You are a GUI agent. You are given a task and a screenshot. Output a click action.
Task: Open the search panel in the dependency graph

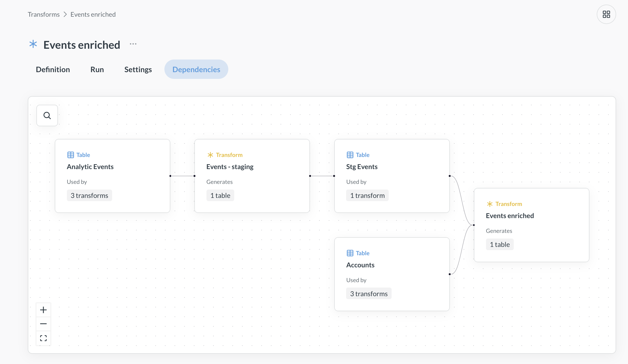click(47, 115)
